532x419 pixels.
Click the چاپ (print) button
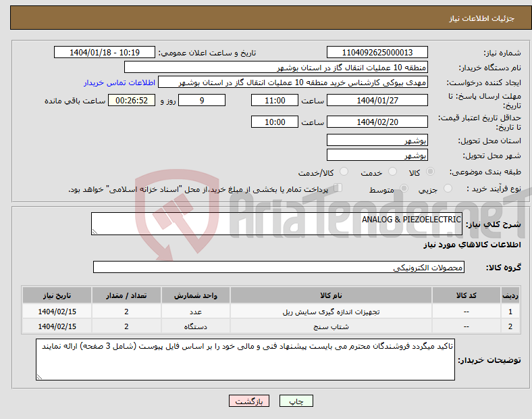pos(296,401)
